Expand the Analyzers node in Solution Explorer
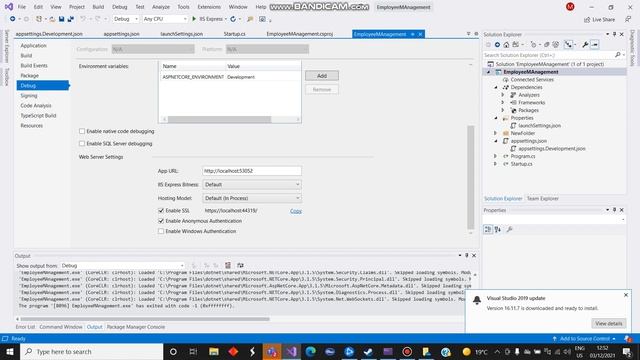 (503, 95)
